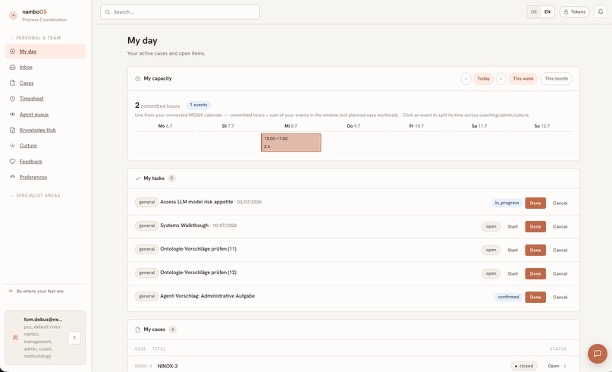
Task: Click the 15:00-17:00 calendar event
Action: 291,142
